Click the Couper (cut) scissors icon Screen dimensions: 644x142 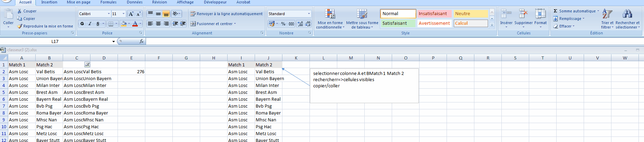point(20,11)
